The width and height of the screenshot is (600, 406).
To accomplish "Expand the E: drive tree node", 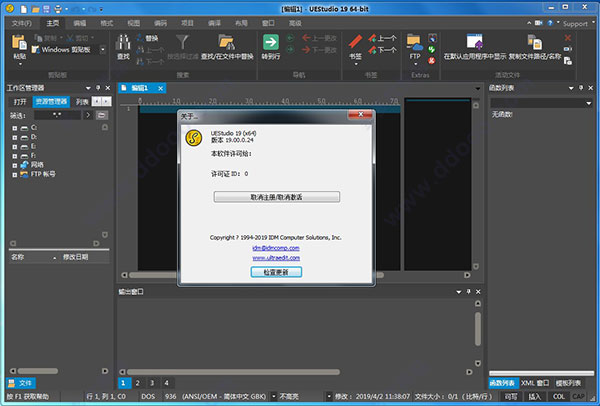I will click(15, 147).
